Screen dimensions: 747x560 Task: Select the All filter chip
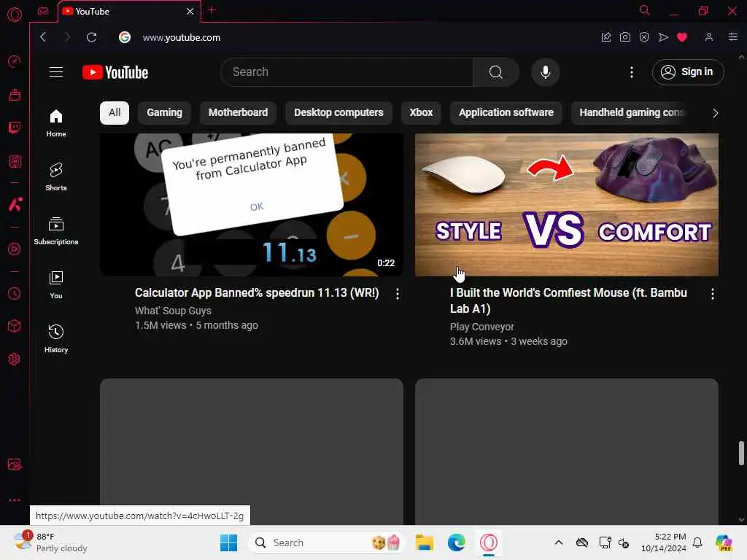[115, 113]
